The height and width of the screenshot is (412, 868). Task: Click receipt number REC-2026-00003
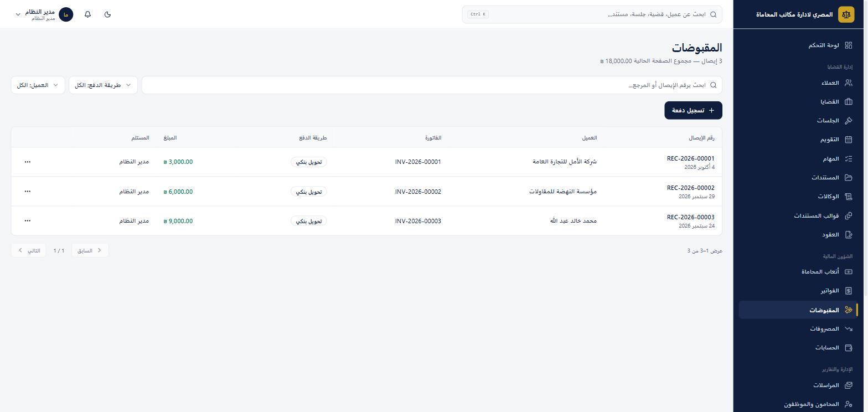[690, 217]
